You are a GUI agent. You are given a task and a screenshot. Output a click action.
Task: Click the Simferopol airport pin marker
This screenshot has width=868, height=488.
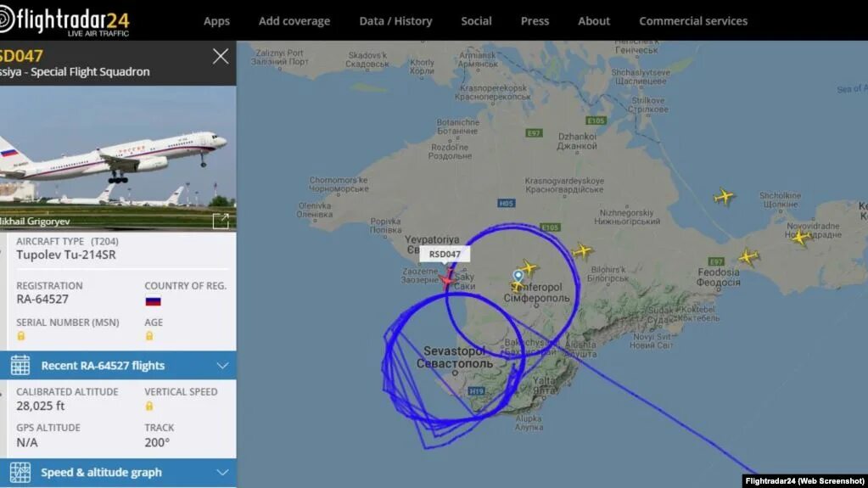[x=518, y=276]
